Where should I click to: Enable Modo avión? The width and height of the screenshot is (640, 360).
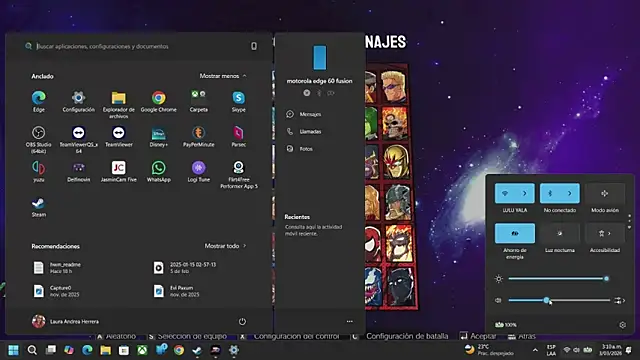(x=604, y=193)
